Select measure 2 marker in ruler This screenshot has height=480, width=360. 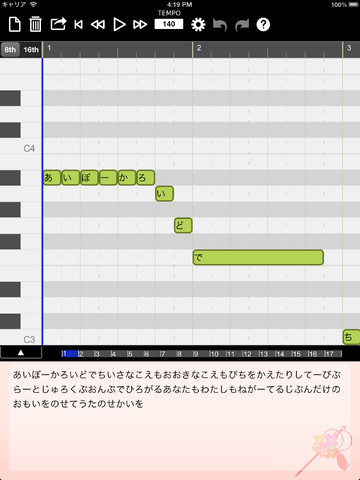click(199, 48)
